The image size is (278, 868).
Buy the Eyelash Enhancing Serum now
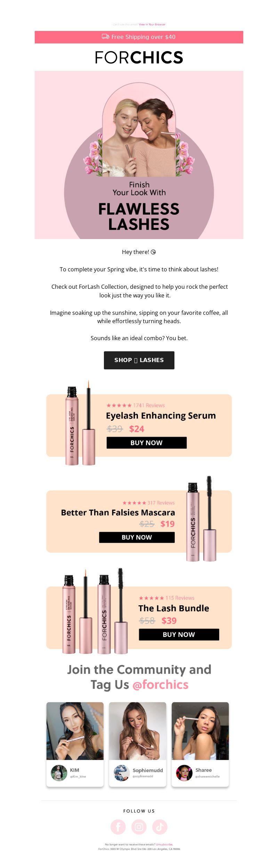click(147, 443)
